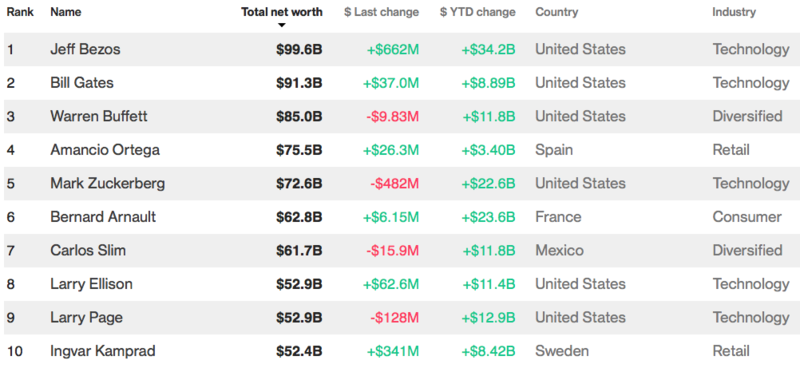This screenshot has width=800, height=368.
Task: Sort table by $ Last change header
Action: 382,12
